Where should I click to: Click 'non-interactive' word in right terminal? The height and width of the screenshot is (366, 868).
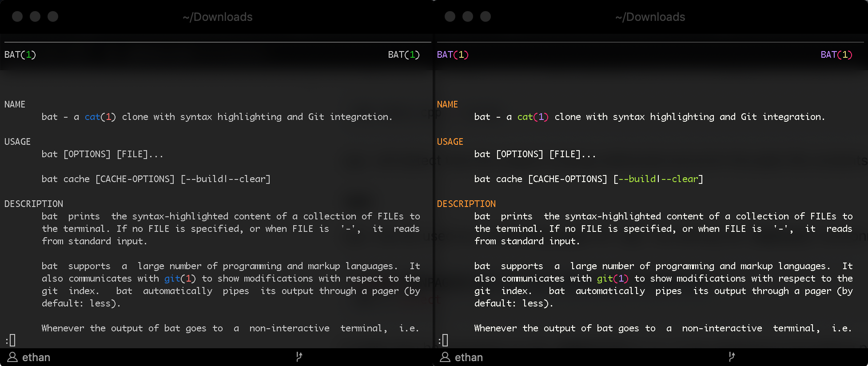[722, 328]
